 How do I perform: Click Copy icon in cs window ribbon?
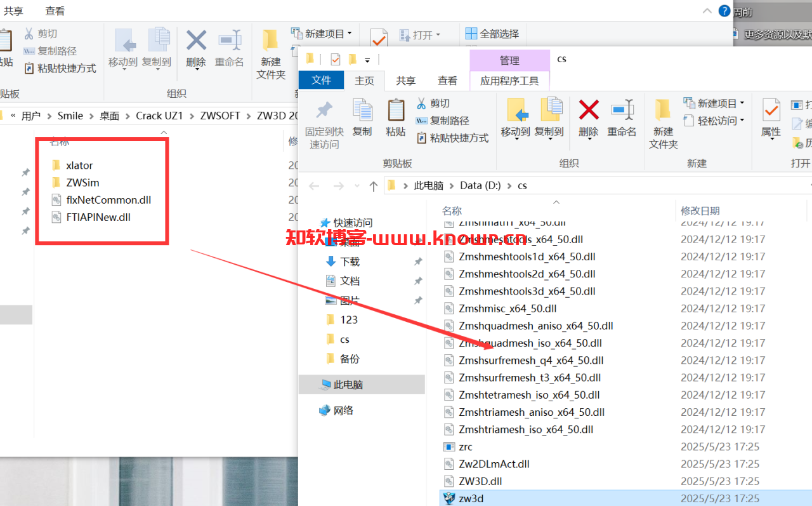362,111
